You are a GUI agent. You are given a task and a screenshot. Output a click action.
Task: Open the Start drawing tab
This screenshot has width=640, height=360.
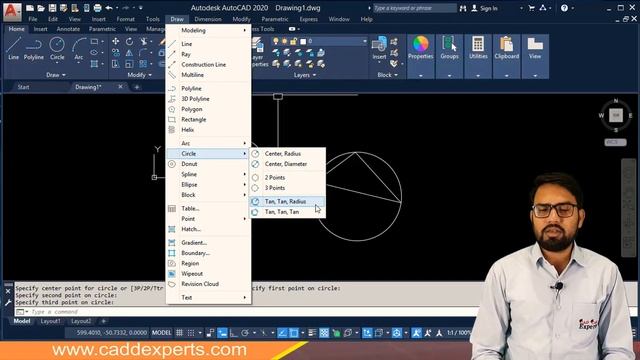pyautogui.click(x=23, y=87)
